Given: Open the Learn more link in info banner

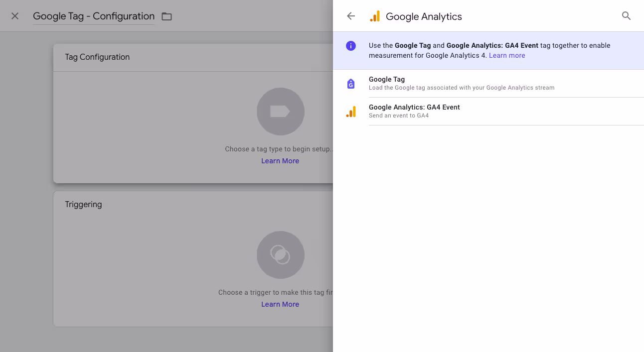Looking at the screenshot, I should click(507, 56).
